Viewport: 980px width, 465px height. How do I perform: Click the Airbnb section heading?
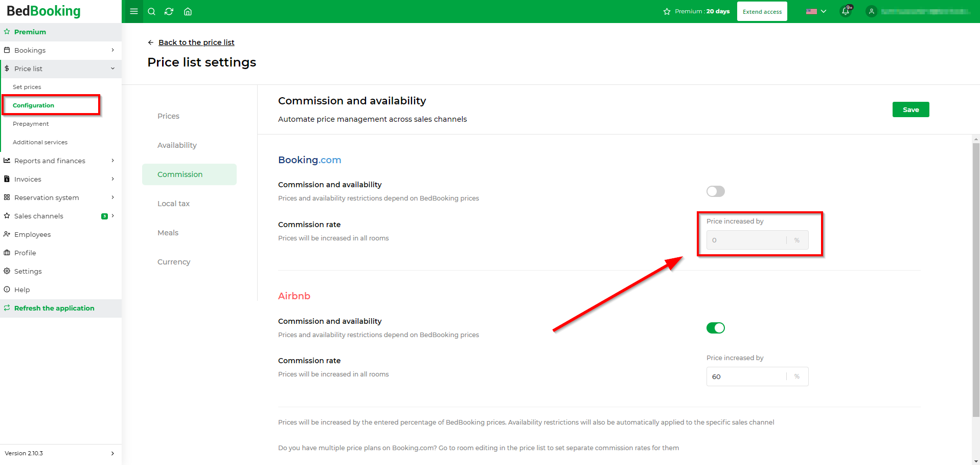pyautogui.click(x=294, y=296)
